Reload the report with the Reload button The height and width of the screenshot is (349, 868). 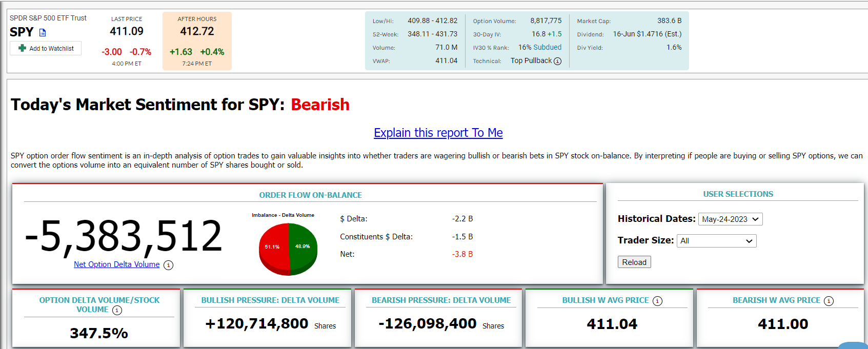(x=634, y=262)
